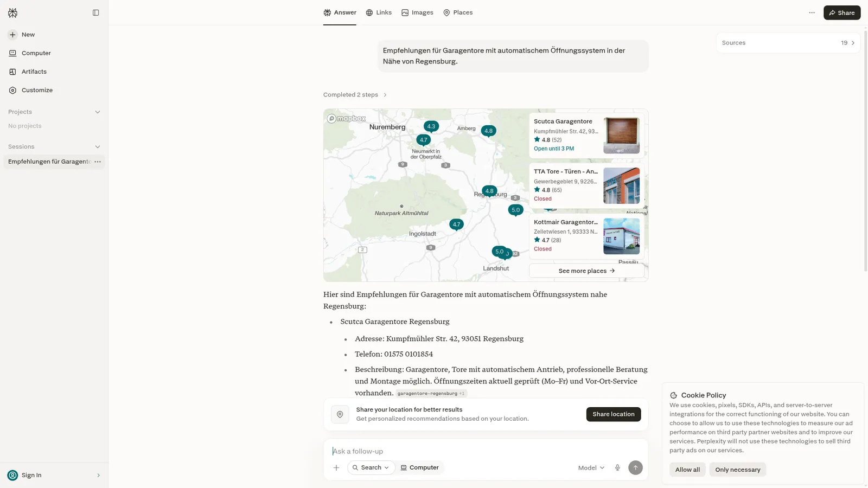Switch to the Images tab
The image size is (868, 488).
coord(417,12)
